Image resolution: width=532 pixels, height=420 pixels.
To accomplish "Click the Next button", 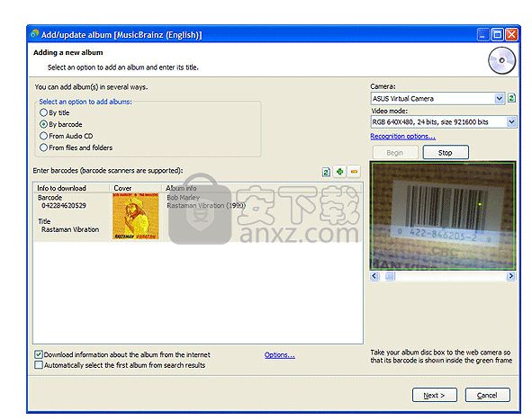I will pyautogui.click(x=434, y=395).
